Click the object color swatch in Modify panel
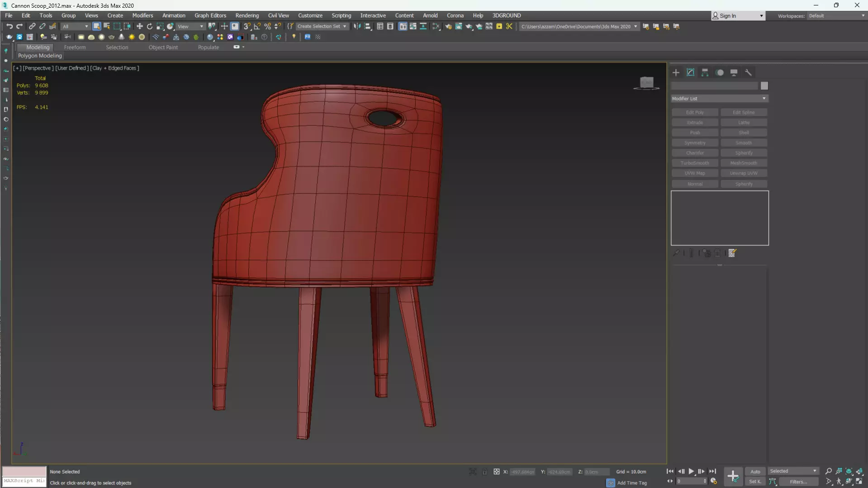The width and height of the screenshot is (868, 488). [x=764, y=86]
